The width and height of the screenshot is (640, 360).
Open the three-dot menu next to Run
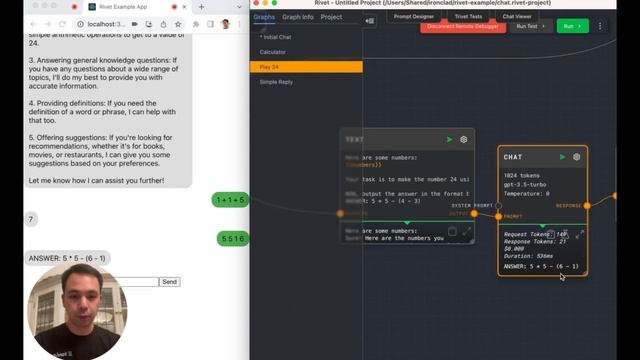coord(600,26)
